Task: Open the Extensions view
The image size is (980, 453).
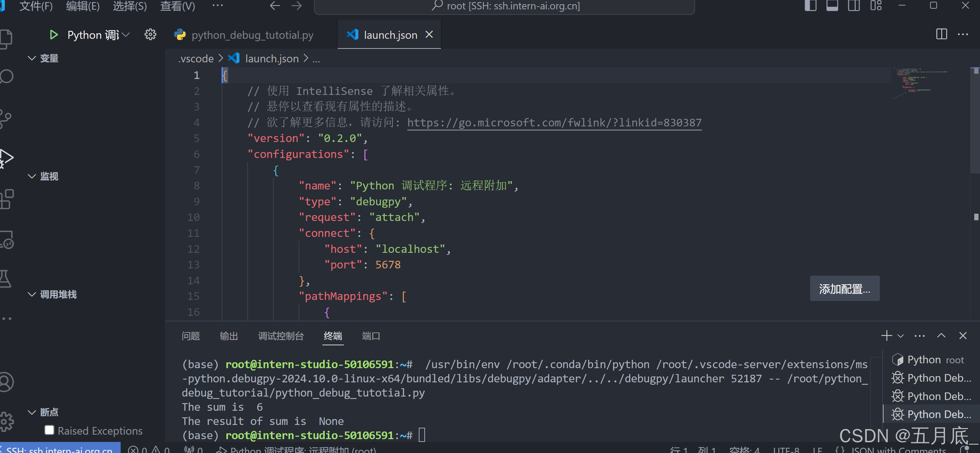Action: 7,199
